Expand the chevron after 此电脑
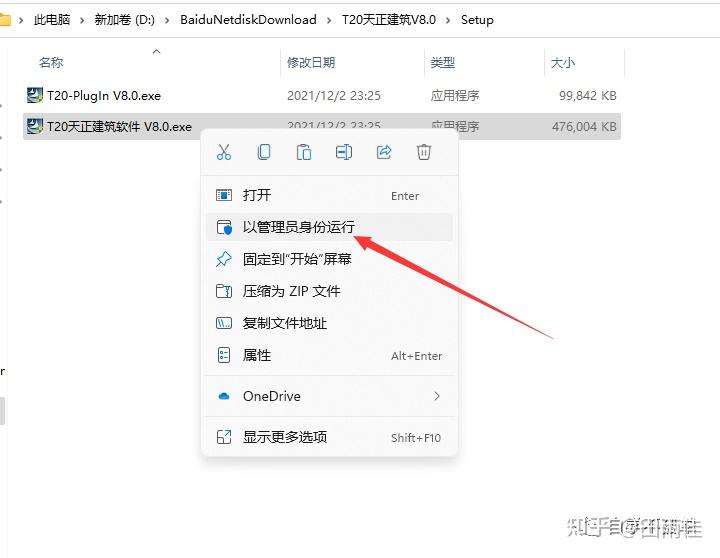This screenshot has width=720, height=558. (x=82, y=20)
